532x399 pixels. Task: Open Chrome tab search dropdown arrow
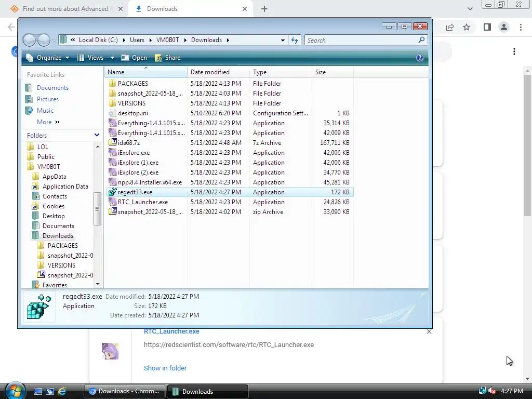(x=470, y=9)
